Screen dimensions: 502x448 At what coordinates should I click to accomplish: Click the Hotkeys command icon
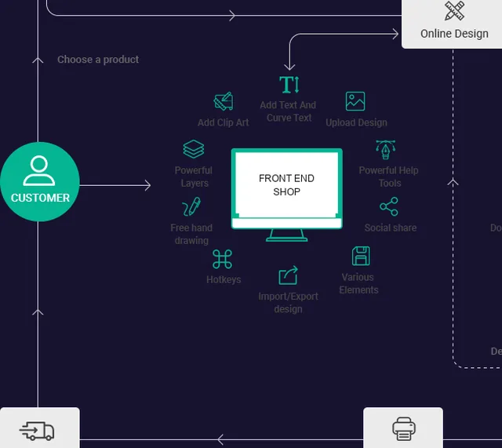[x=222, y=259]
